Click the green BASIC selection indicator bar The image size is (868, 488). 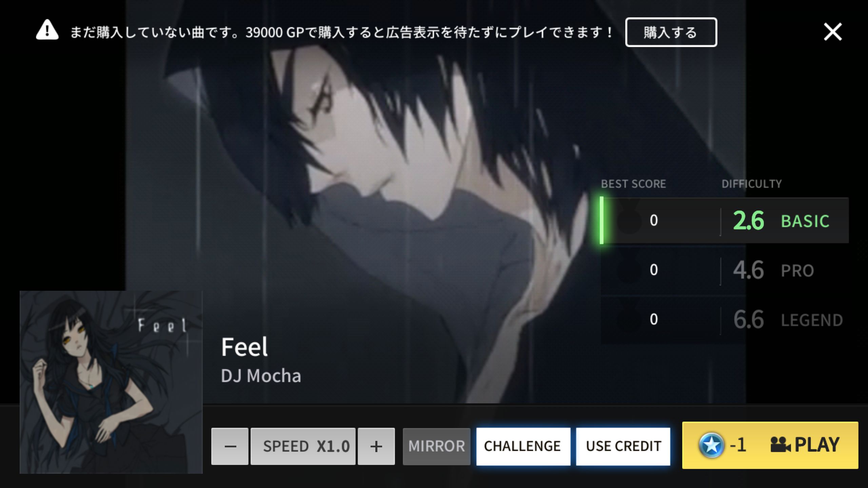pos(601,220)
